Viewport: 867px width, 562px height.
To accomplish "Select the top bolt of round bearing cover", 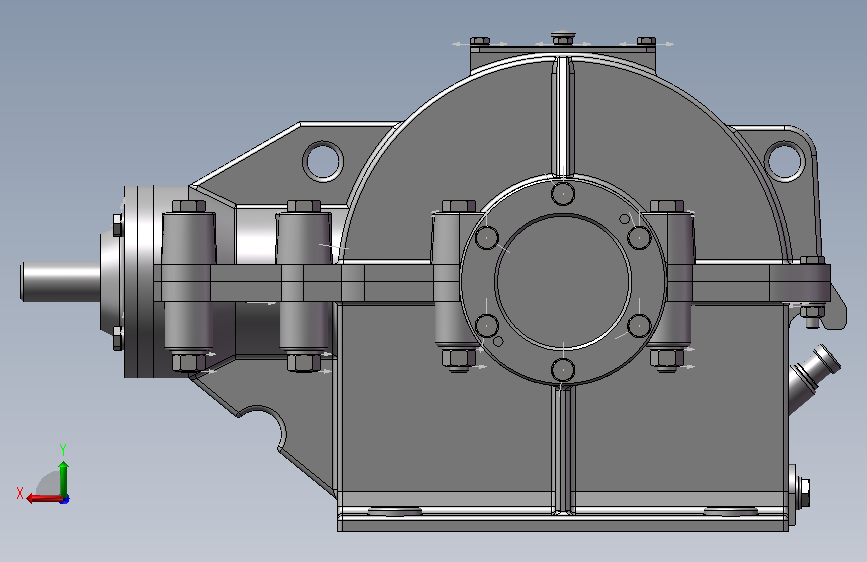I will (x=563, y=194).
